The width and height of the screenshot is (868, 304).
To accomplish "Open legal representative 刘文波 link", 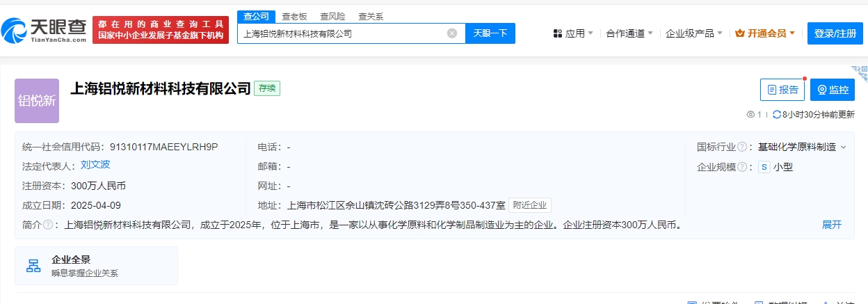I will coord(95,165).
